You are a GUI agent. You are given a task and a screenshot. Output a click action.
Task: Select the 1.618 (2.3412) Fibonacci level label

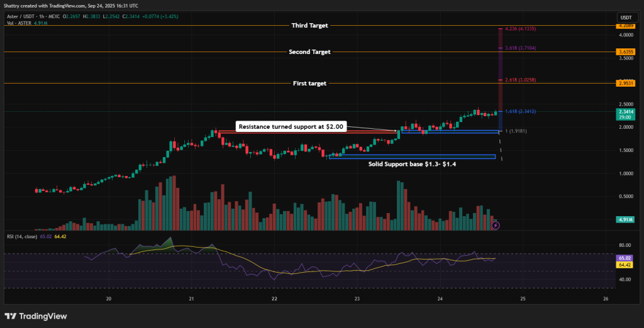[x=520, y=111]
